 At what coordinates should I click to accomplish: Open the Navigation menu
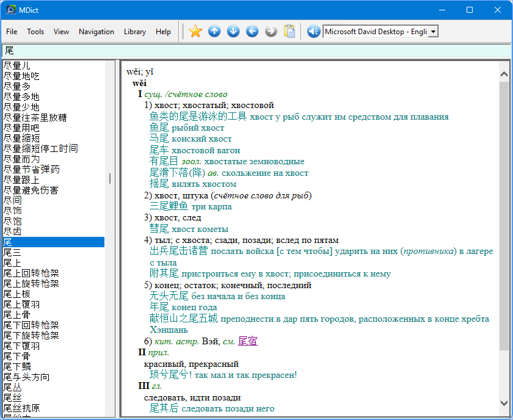pos(96,32)
